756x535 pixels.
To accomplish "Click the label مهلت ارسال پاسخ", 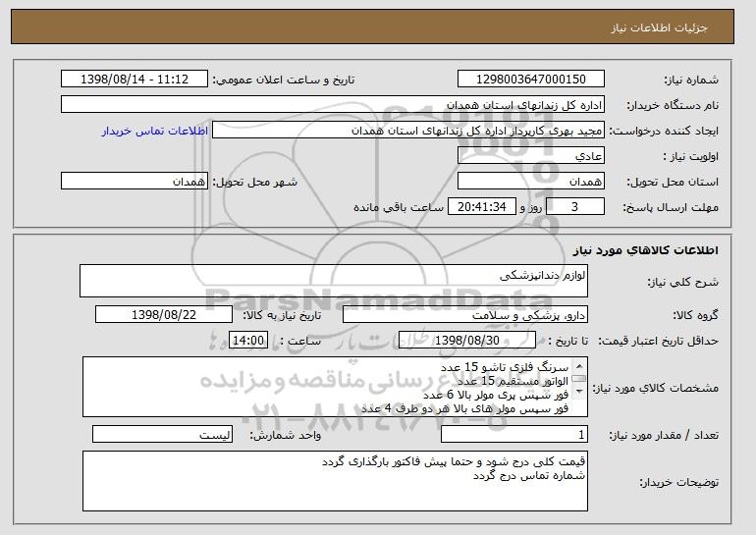I will pyautogui.click(x=671, y=208).
